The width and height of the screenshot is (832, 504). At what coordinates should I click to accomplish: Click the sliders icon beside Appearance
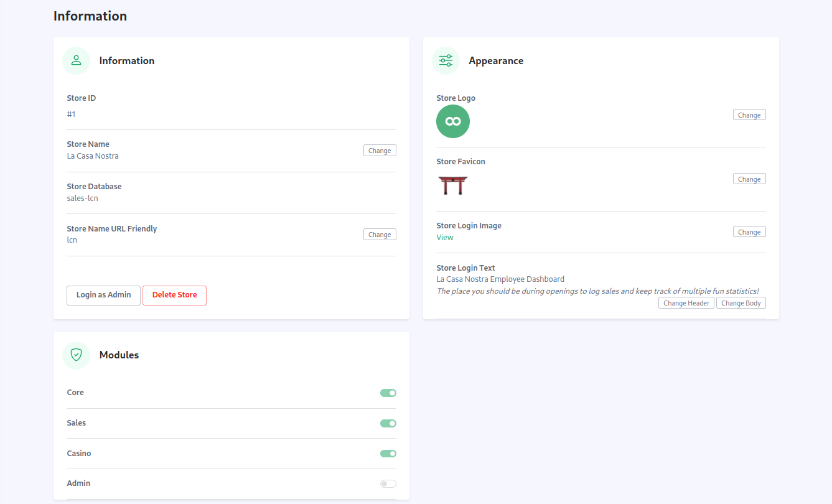(x=446, y=60)
